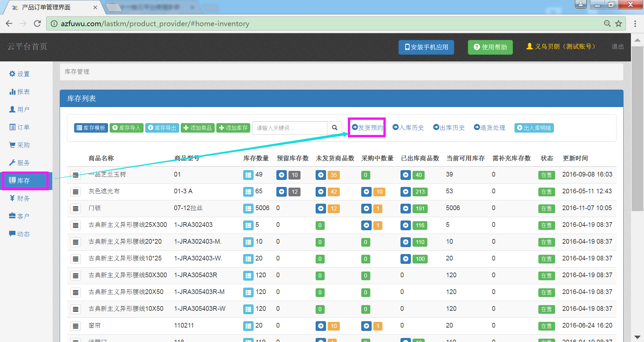The width and height of the screenshot is (644, 342).
Task: Reload the page with browser refresh icon
Action: click(x=37, y=23)
